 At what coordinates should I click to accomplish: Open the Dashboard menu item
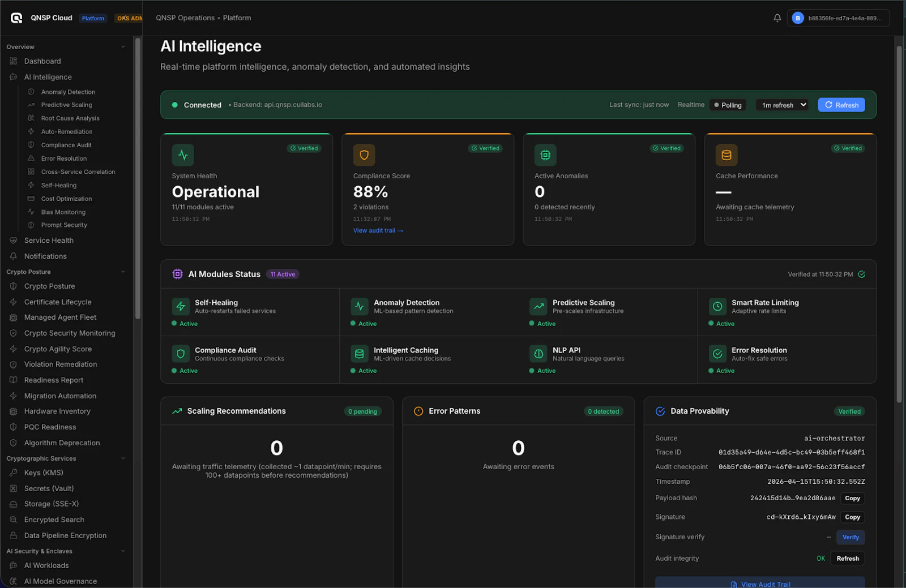tap(42, 61)
